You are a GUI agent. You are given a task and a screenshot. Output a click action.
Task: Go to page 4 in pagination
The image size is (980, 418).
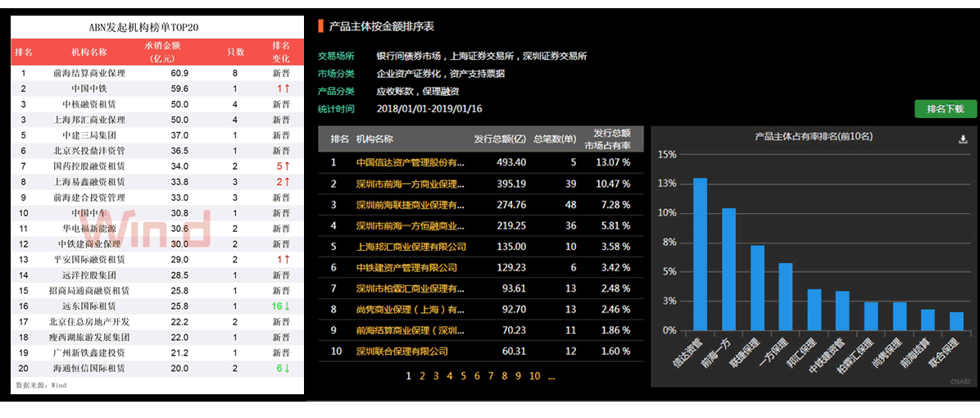[x=449, y=376]
